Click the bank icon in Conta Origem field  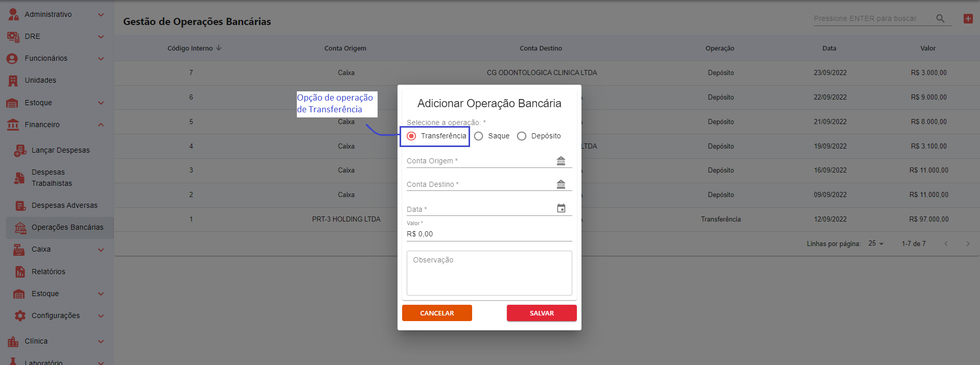[x=561, y=161]
